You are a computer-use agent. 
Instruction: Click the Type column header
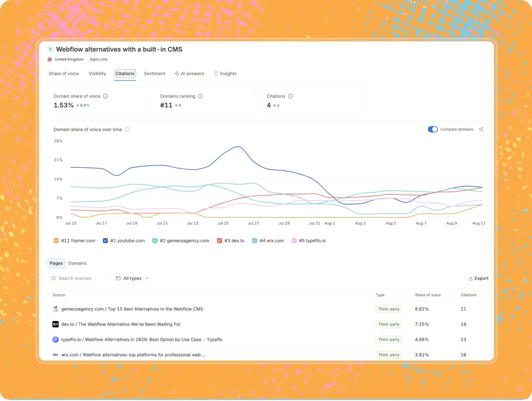[380, 295]
